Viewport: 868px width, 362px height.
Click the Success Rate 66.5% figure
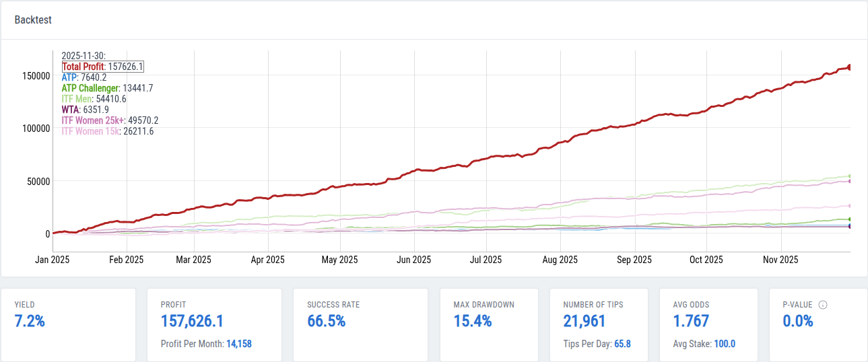tap(326, 321)
